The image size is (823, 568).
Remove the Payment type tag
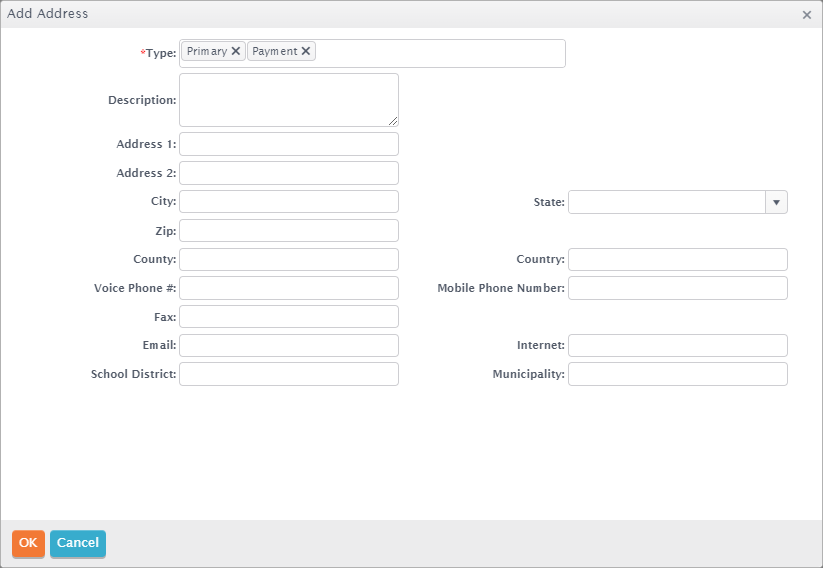click(306, 51)
